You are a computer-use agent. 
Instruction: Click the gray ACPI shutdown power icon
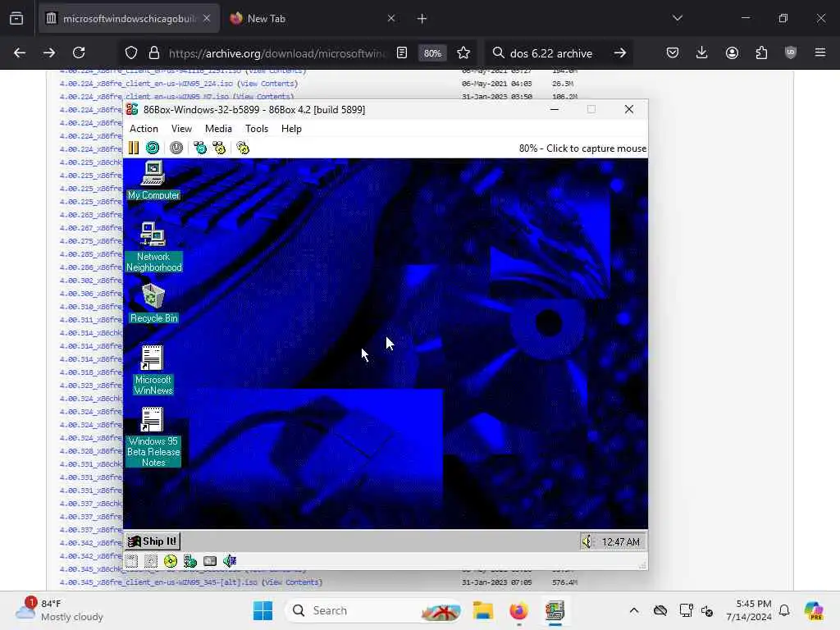click(x=176, y=148)
